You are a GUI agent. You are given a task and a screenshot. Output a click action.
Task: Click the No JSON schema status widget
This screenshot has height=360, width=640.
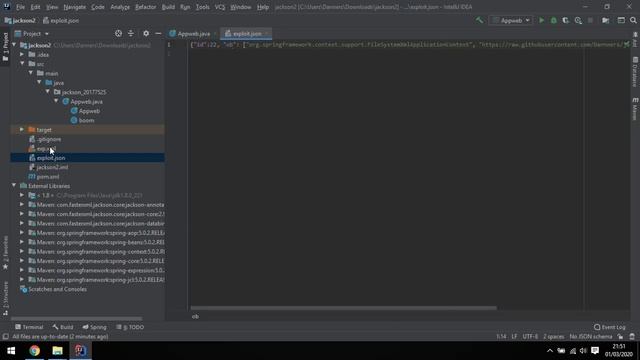591,337
